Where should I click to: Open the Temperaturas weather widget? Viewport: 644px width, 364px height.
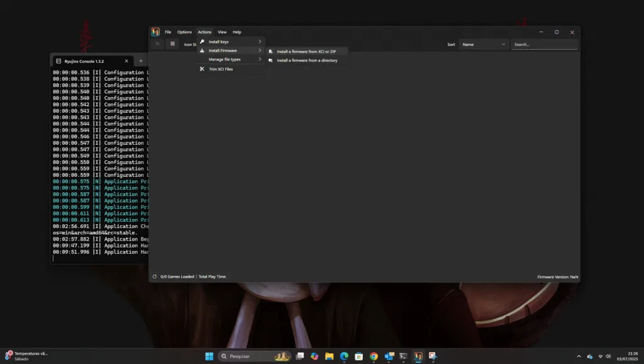pos(26,356)
